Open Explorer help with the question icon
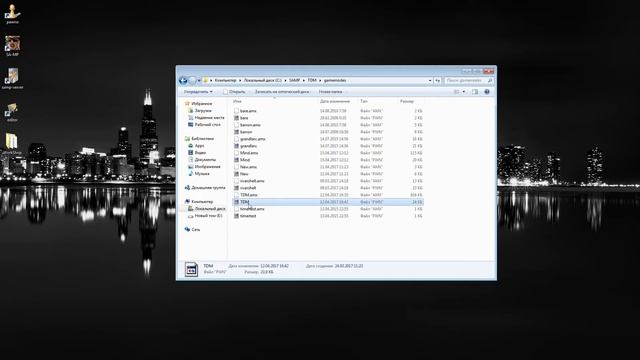This screenshot has width=640, height=360. [x=487, y=92]
